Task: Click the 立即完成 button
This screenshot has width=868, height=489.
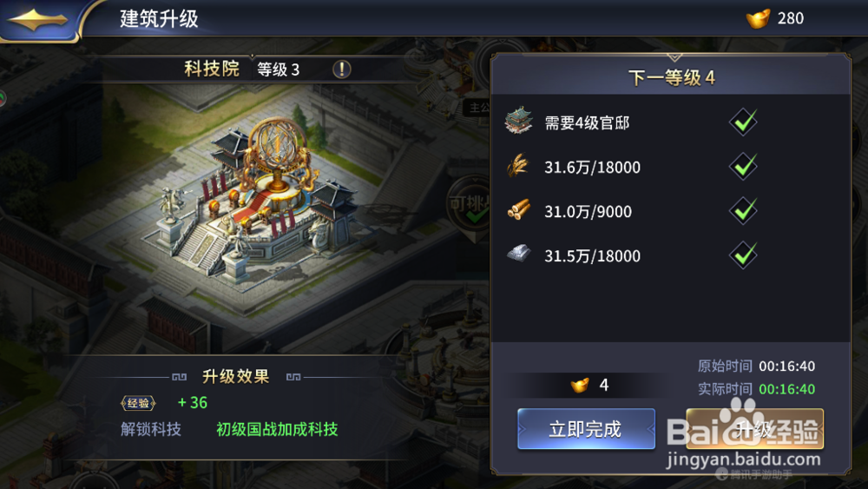Action: point(586,429)
